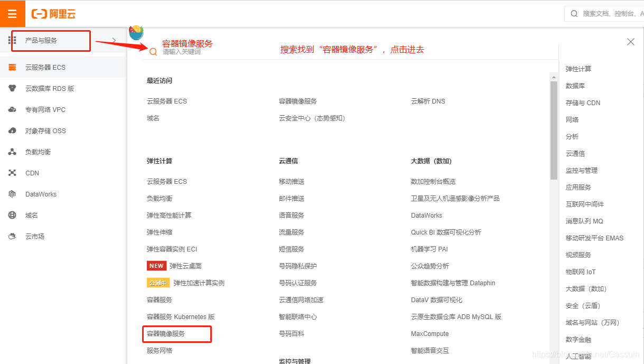The height and width of the screenshot is (364, 644).
Task: Jump to 数据库 category on right
Action: tap(575, 86)
